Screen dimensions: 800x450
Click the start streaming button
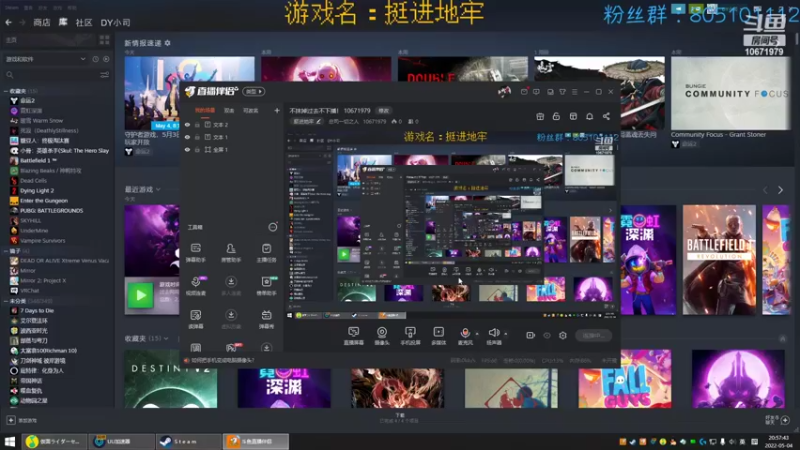(593, 335)
